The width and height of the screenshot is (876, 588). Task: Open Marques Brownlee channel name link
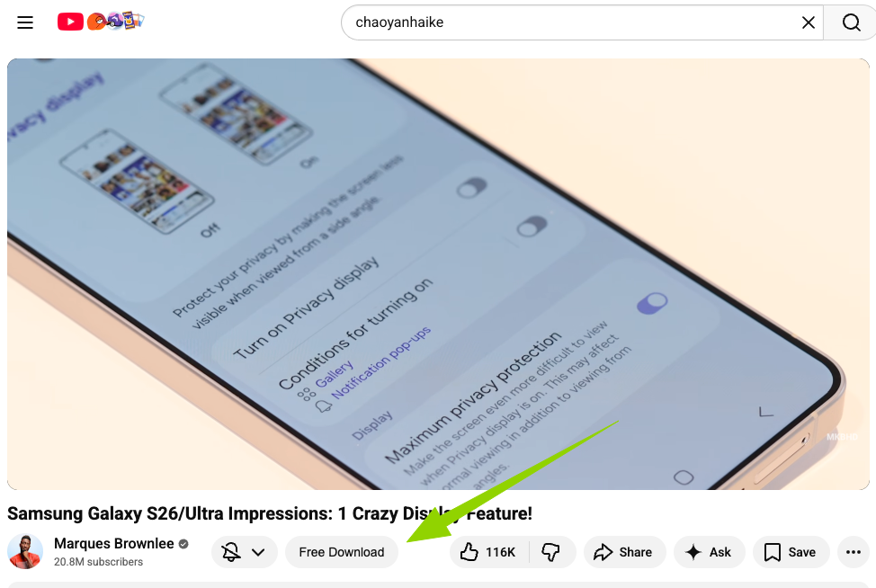114,543
